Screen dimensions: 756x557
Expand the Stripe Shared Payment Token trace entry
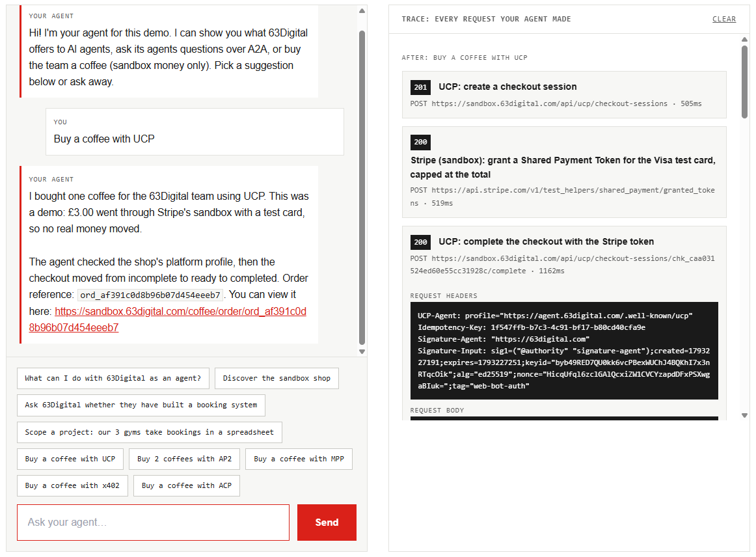[564, 172]
